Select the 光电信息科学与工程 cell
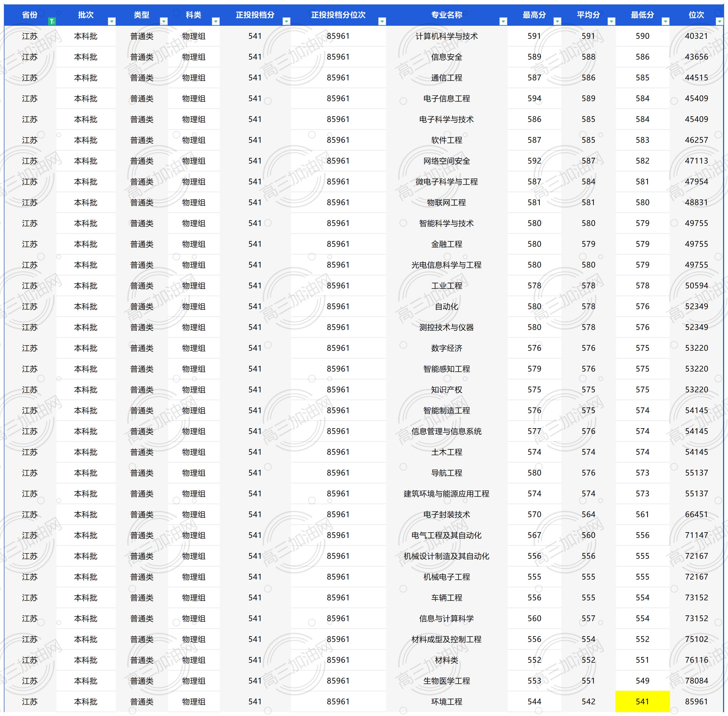This screenshot has width=728, height=716. pyautogui.click(x=447, y=265)
